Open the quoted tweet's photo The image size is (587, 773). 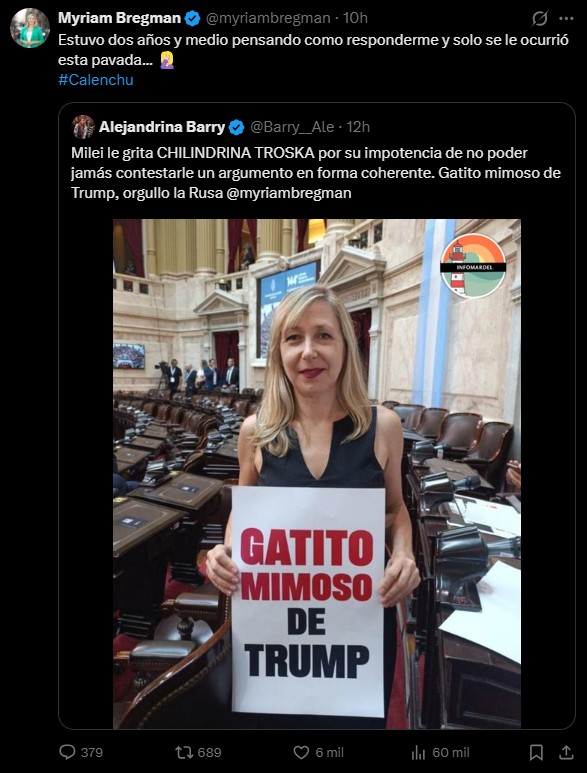317,474
